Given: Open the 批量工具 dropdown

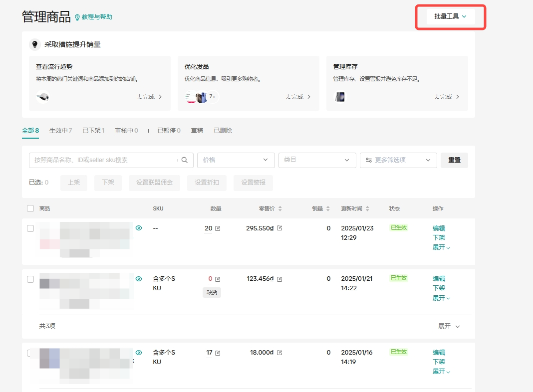Looking at the screenshot, I should [x=450, y=16].
